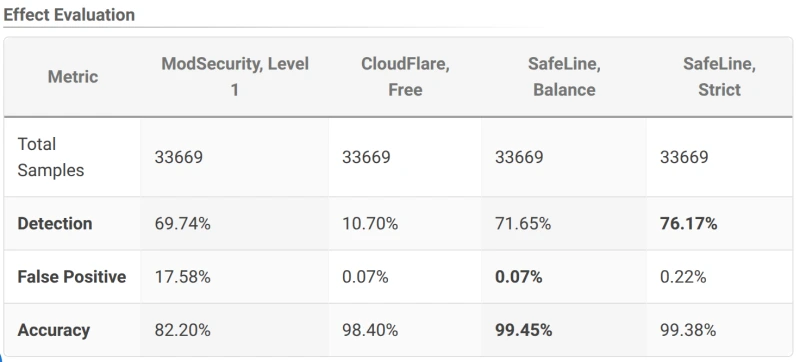This screenshot has width=800, height=362.
Task: Click the 0.22% SafeLine Strict false positive
Action: (683, 277)
